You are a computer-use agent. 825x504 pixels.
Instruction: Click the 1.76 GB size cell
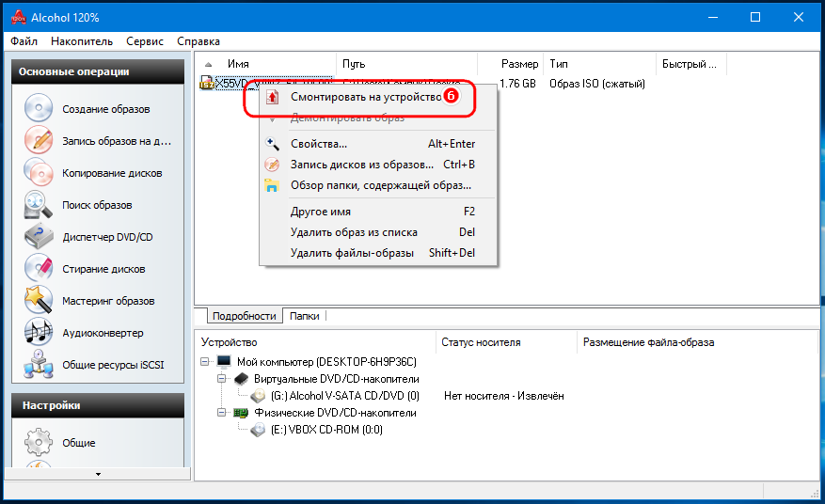517,84
